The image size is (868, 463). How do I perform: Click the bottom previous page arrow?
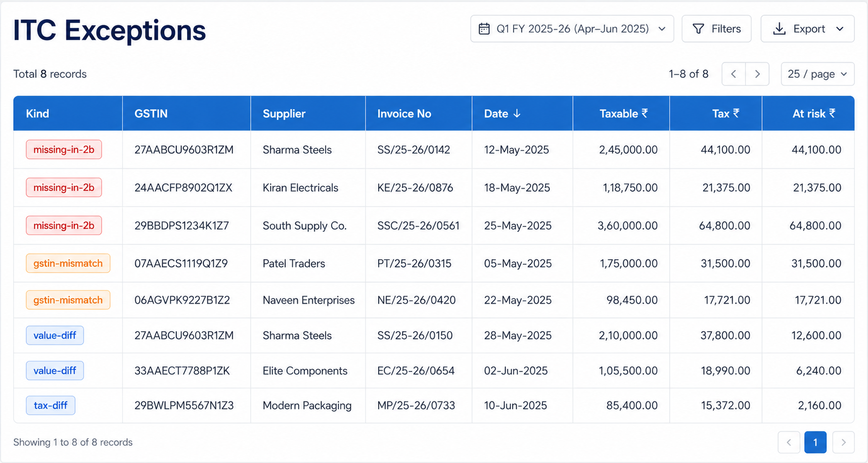[x=789, y=442]
